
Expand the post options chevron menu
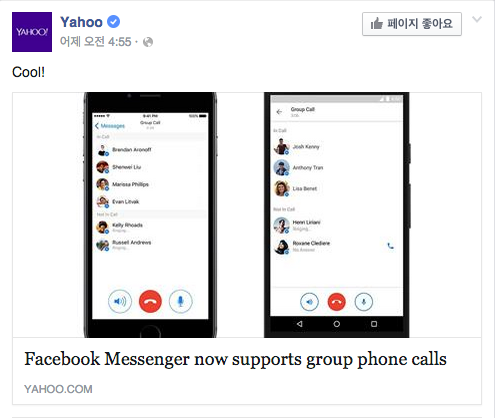pyautogui.click(x=477, y=20)
